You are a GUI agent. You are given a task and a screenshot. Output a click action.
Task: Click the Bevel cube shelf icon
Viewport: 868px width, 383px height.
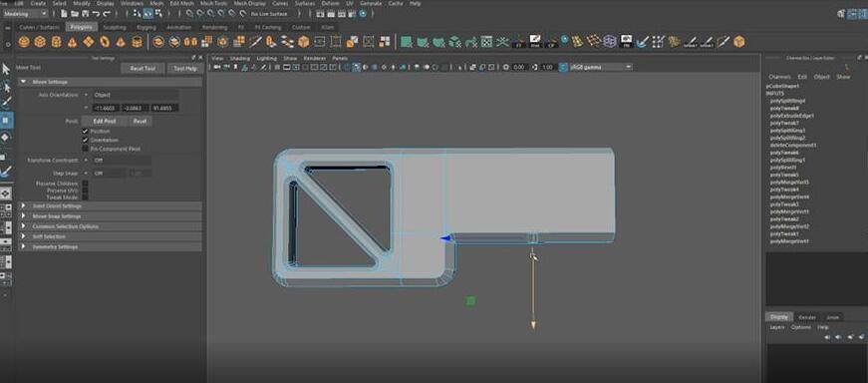pos(303,42)
